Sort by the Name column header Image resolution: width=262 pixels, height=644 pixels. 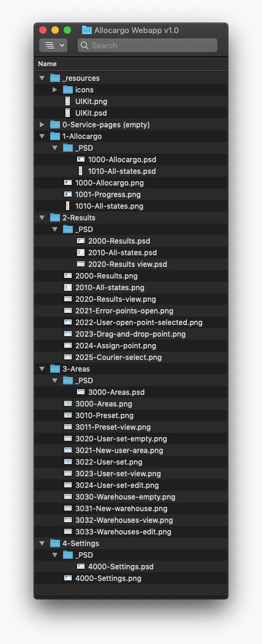(x=47, y=64)
